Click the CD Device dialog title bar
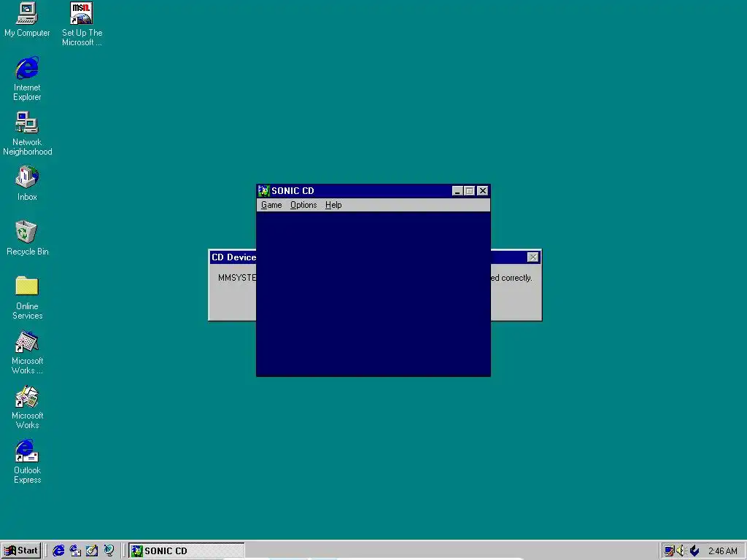 (x=233, y=257)
